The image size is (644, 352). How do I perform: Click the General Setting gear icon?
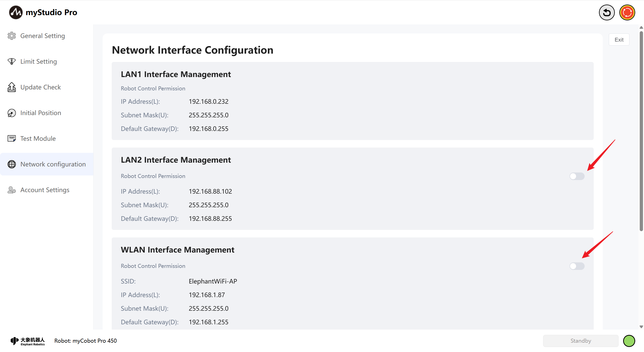point(12,36)
